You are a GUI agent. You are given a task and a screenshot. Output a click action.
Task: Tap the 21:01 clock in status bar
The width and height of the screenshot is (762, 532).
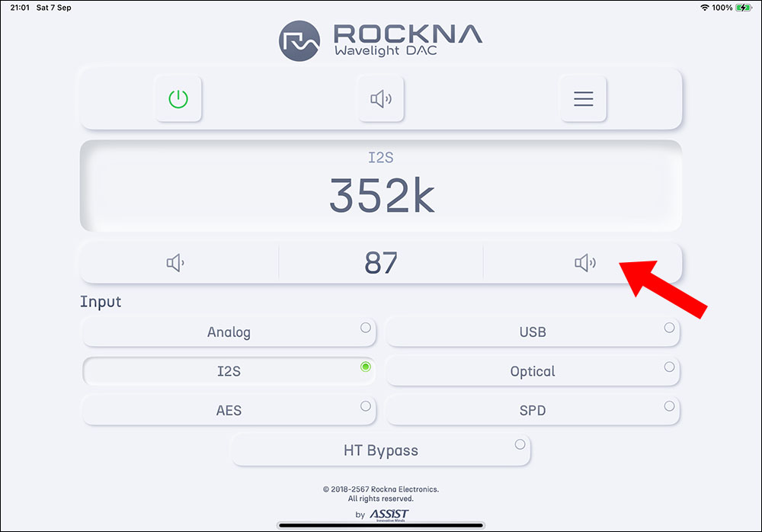(x=21, y=8)
